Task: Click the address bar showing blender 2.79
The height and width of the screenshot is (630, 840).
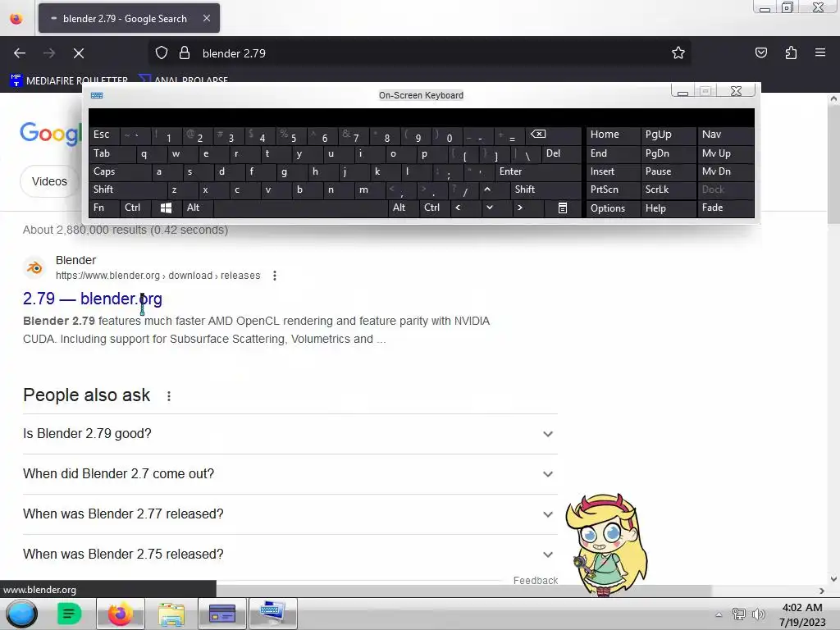Action: (x=418, y=53)
